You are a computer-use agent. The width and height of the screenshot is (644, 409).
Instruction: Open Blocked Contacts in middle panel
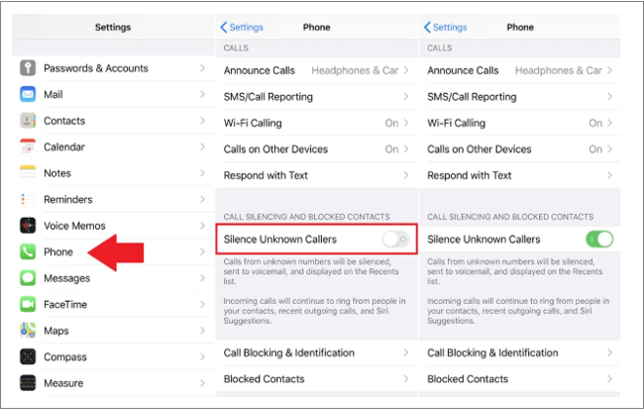click(317, 379)
